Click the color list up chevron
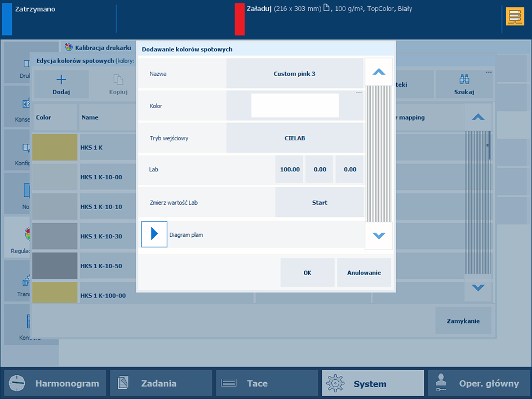The image size is (532, 399). [x=478, y=117]
